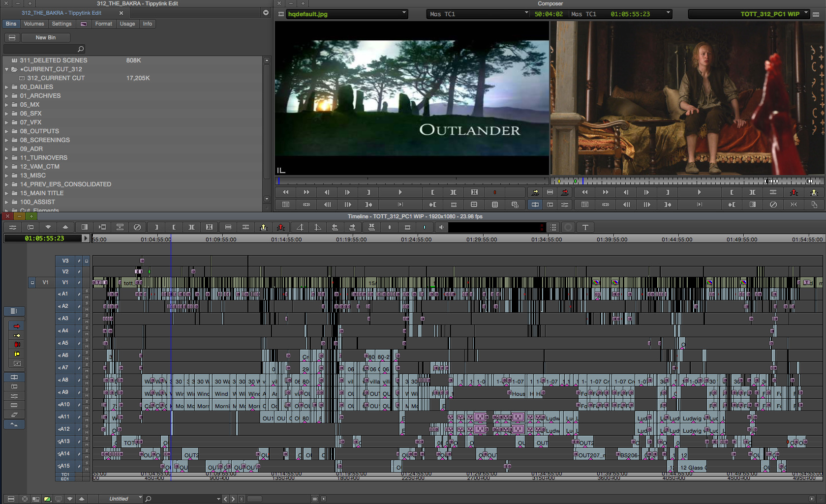Switch to the Format tab
Viewport: 826px width, 504px height.
click(x=103, y=24)
